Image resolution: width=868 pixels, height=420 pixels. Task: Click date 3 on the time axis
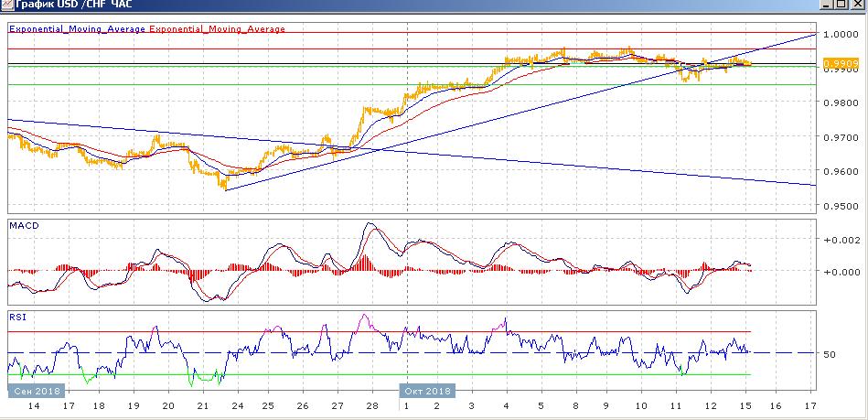tap(471, 405)
